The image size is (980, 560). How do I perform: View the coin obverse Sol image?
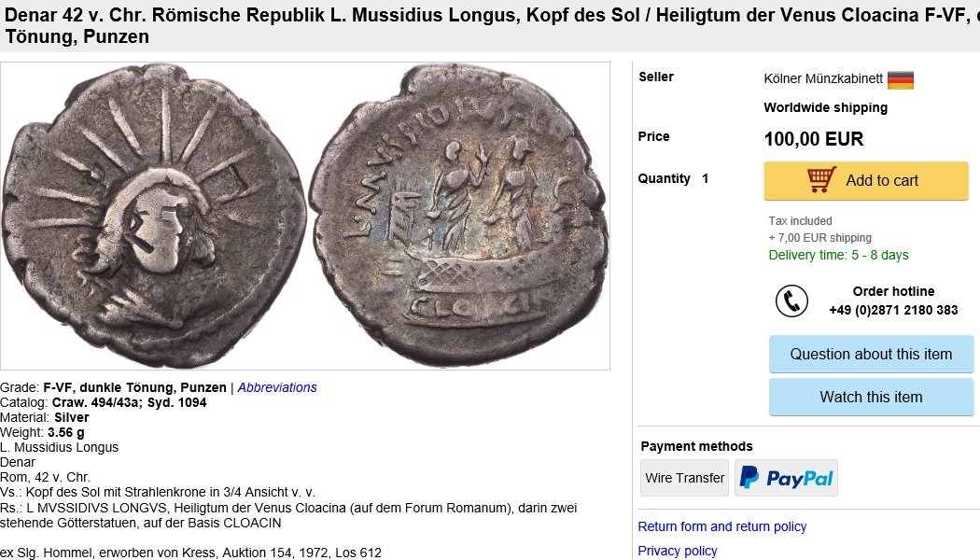tap(154, 217)
